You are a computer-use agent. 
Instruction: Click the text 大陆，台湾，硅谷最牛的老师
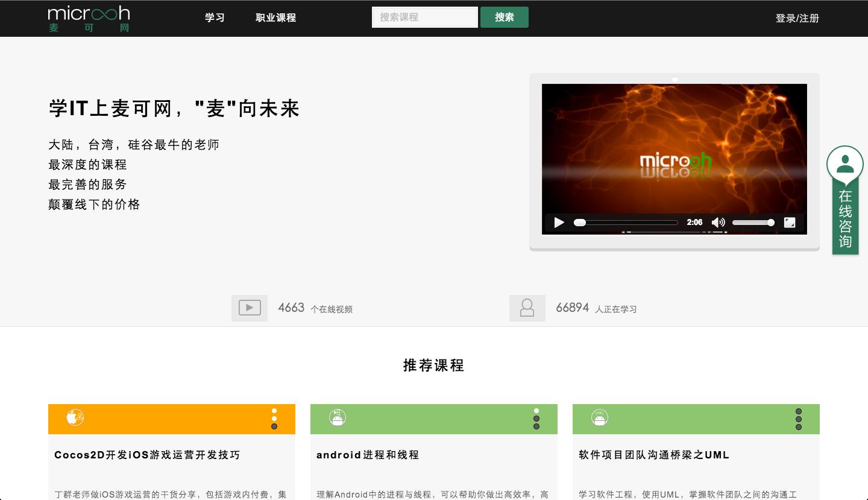[134, 145]
